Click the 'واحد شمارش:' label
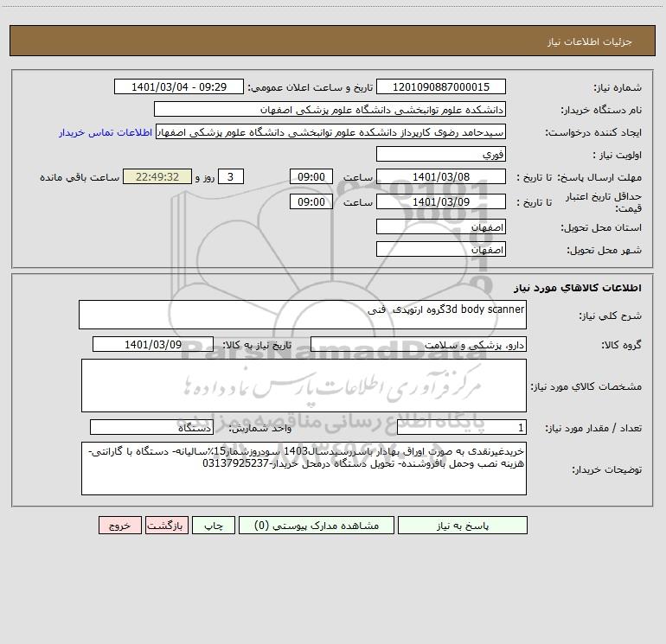This screenshot has width=666, height=644. pos(260,429)
